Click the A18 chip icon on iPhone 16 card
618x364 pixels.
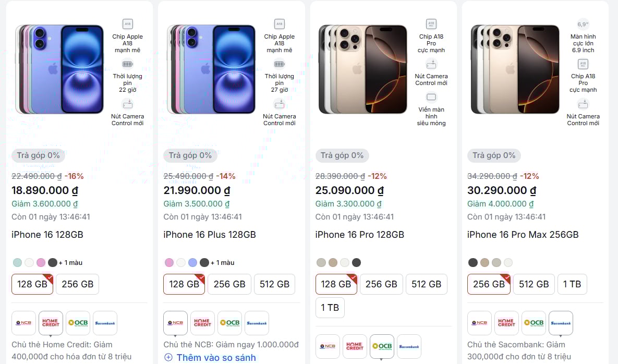(x=127, y=23)
